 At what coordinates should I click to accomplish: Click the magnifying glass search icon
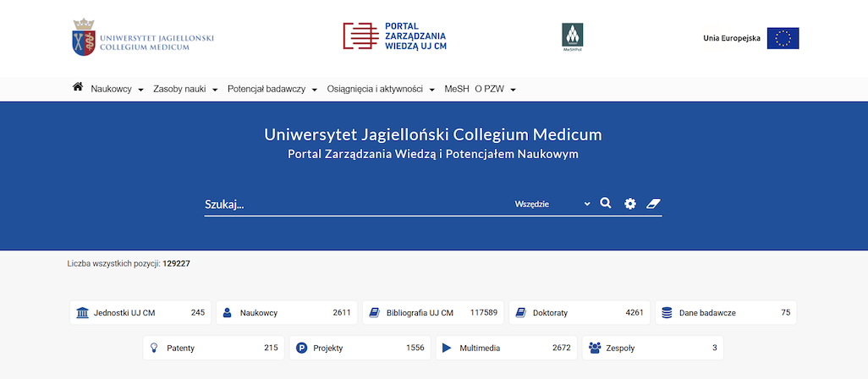(x=606, y=204)
